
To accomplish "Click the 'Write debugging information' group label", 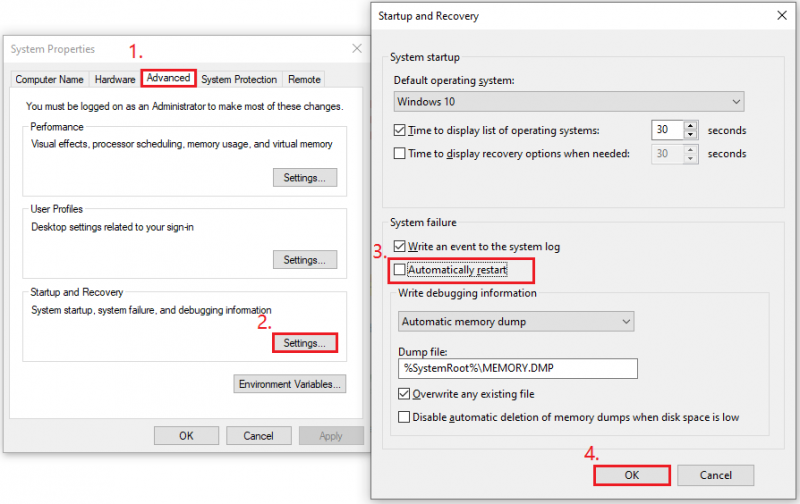I will click(x=467, y=293).
